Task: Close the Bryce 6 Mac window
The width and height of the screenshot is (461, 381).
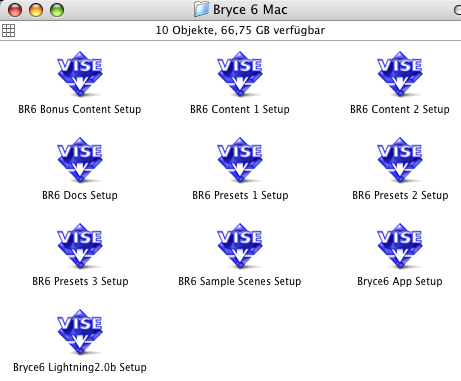Action: [15, 10]
